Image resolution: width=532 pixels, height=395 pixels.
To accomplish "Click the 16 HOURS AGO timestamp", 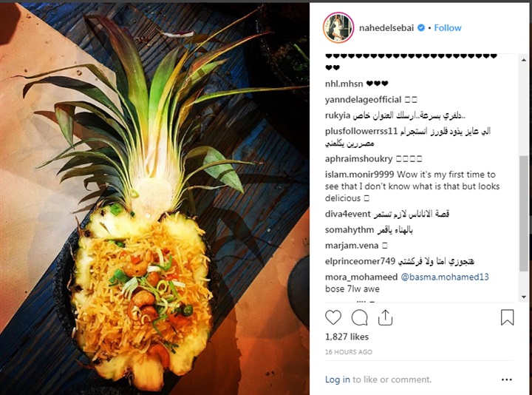I will tap(349, 352).
